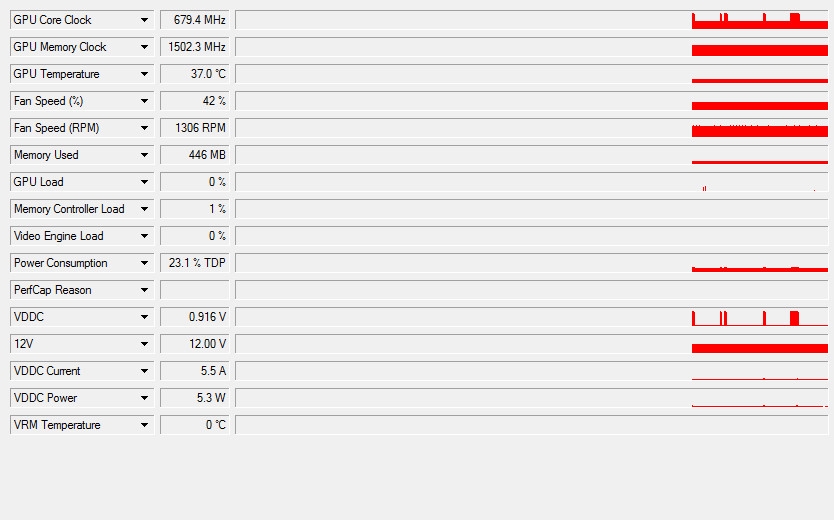The image size is (834, 520).
Task: Select the GPU Temperature reading of 37.0 °C
Action: (195, 74)
